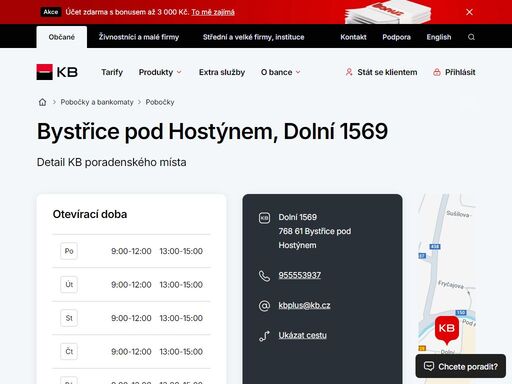The width and height of the screenshot is (512, 384).
Task: Click the Otevírací doba heading
Action: click(90, 214)
